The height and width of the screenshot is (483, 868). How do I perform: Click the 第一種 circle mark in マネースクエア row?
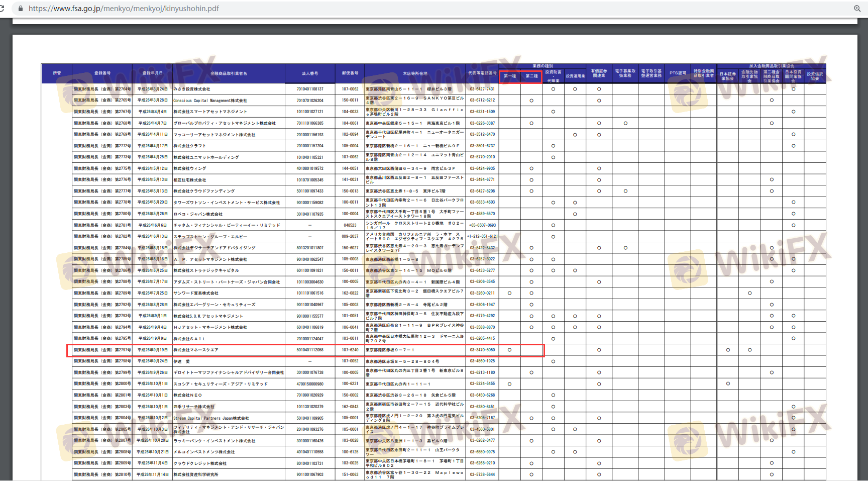pos(510,350)
